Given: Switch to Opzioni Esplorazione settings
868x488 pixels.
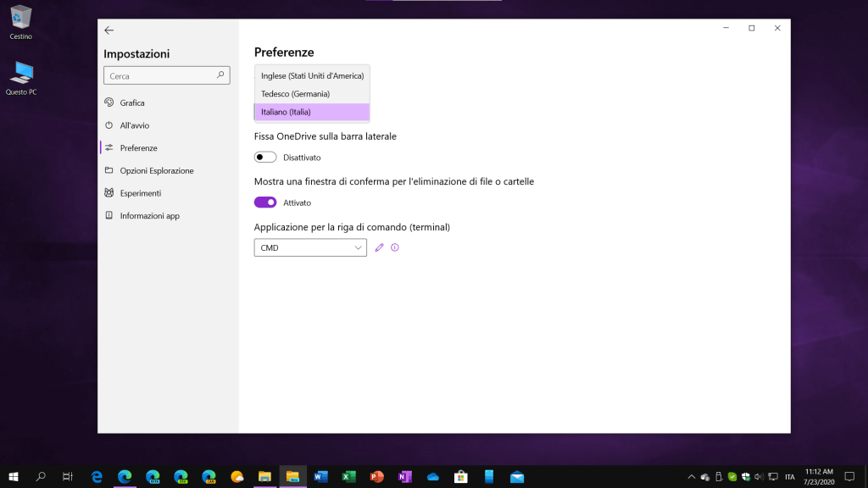Looking at the screenshot, I should [156, 170].
